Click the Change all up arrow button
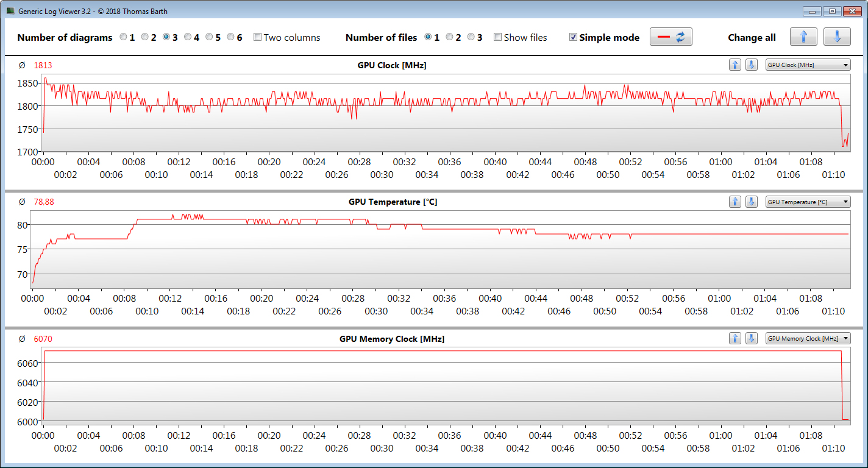Image resolution: width=868 pixels, height=468 pixels. coord(803,37)
